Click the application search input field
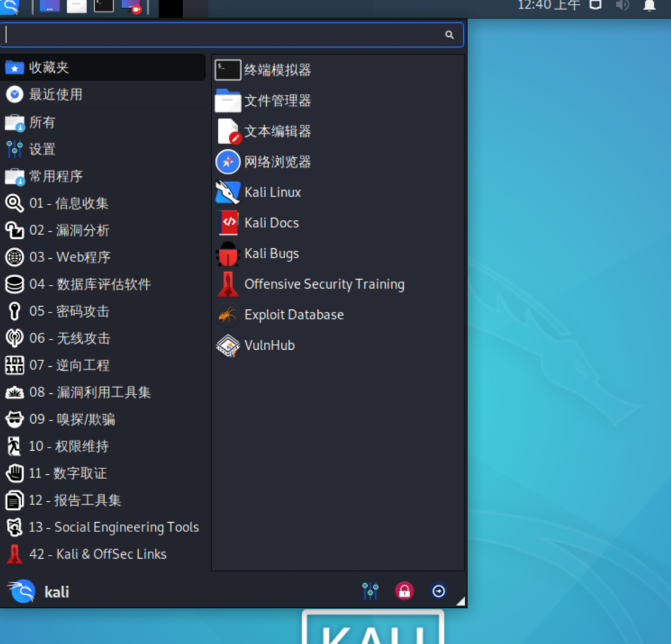Image resolution: width=671 pixels, height=644 pixels. (231, 35)
